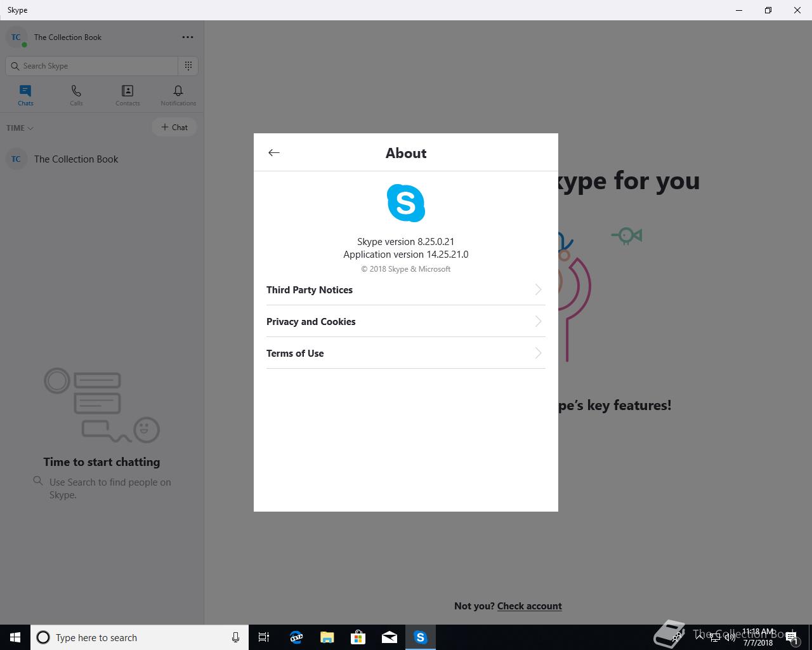Image resolution: width=812 pixels, height=650 pixels.
Task: Click the 'Time to start chatting' heading
Action: click(x=101, y=462)
